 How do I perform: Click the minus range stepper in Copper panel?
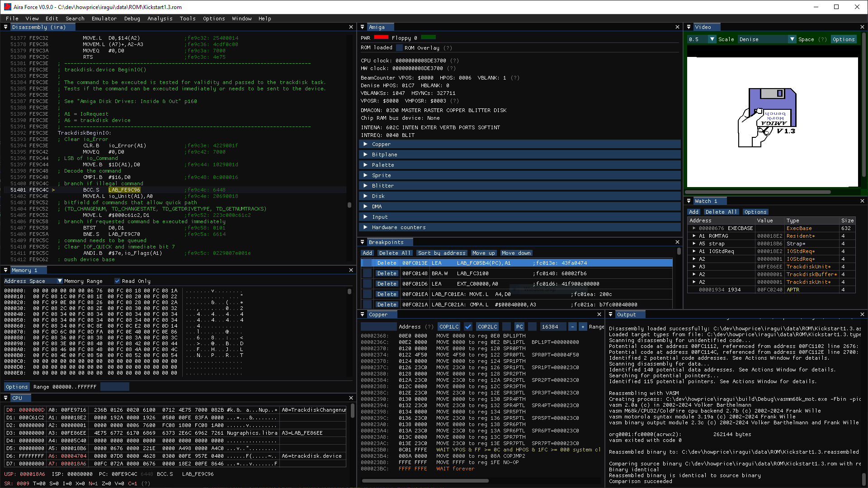(x=572, y=327)
